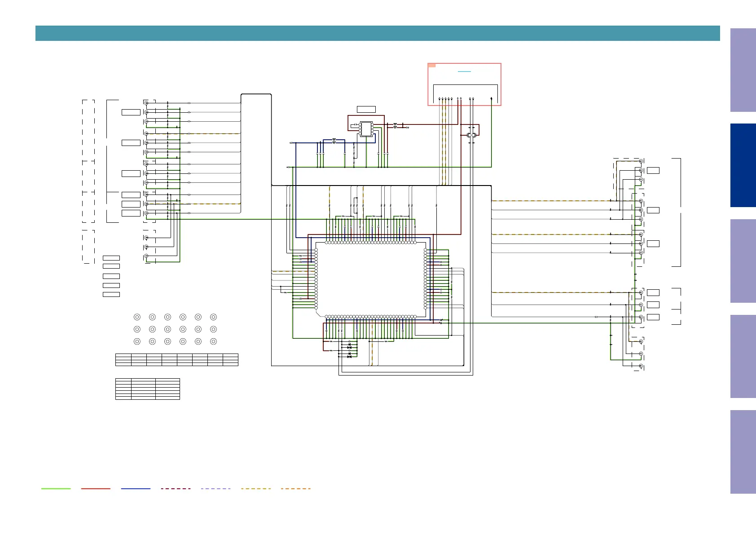
Task: Click the solid red legend line
Action: (96, 488)
